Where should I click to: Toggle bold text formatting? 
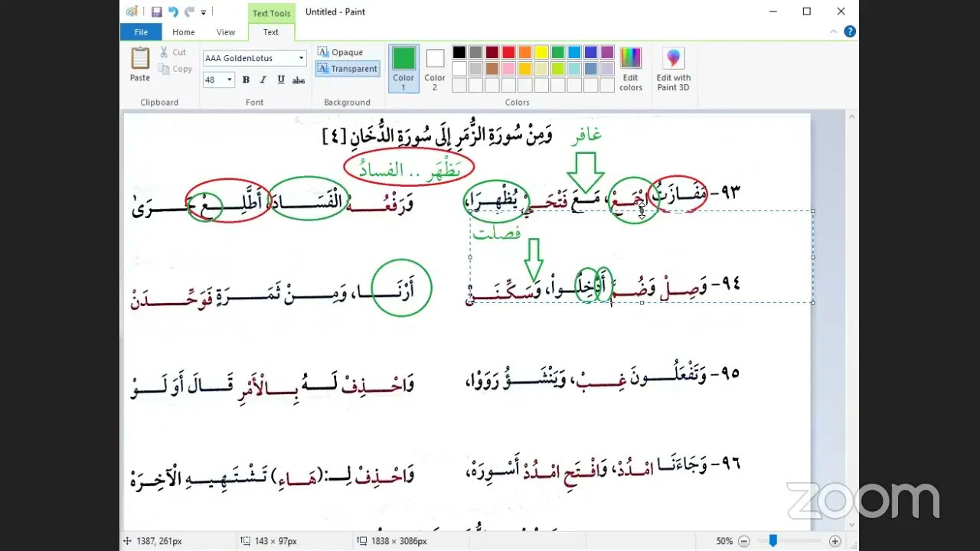click(x=246, y=80)
